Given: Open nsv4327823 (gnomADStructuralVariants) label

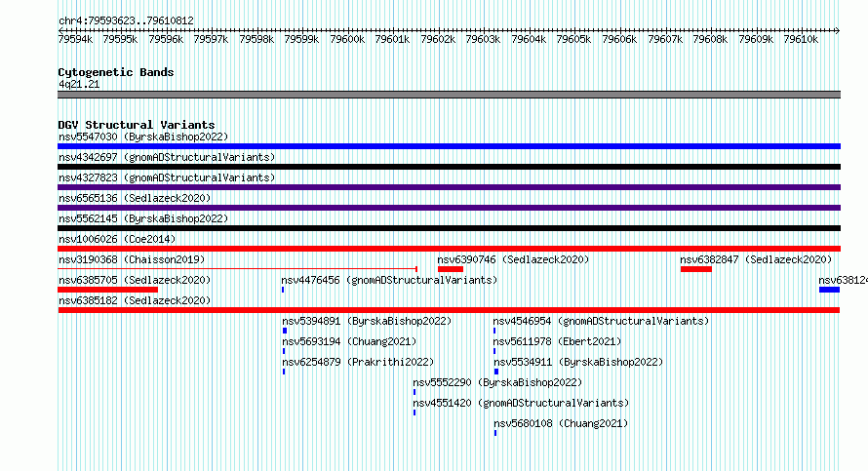Looking at the screenshot, I should pos(167,177).
